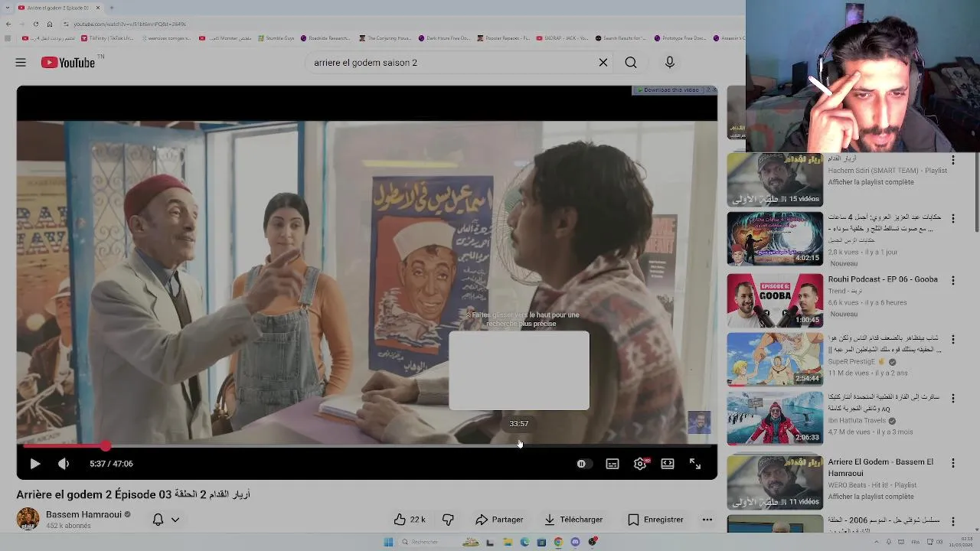Click the red progress scrubber handle

(x=105, y=445)
